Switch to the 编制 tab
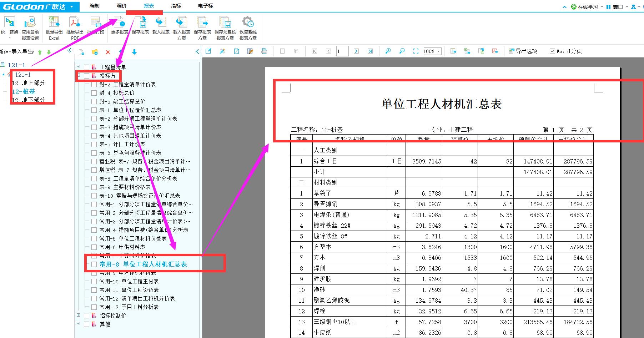The width and height of the screenshot is (644, 338). point(95,6)
